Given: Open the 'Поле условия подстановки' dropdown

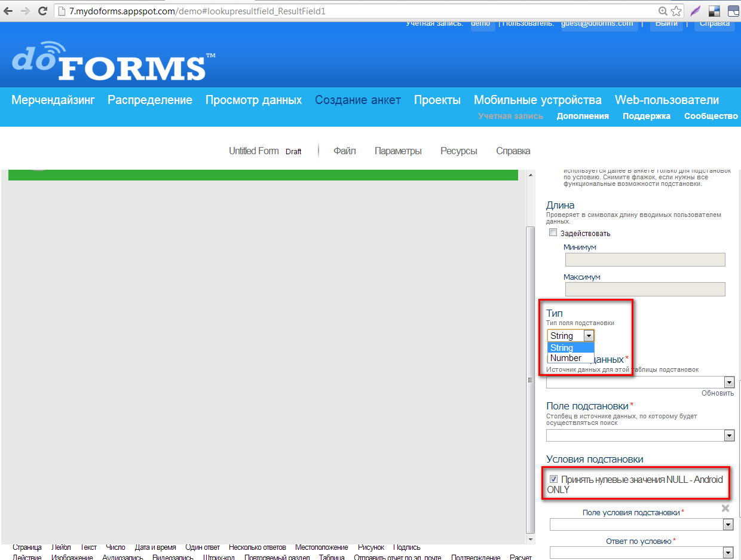Looking at the screenshot, I should 728,524.
